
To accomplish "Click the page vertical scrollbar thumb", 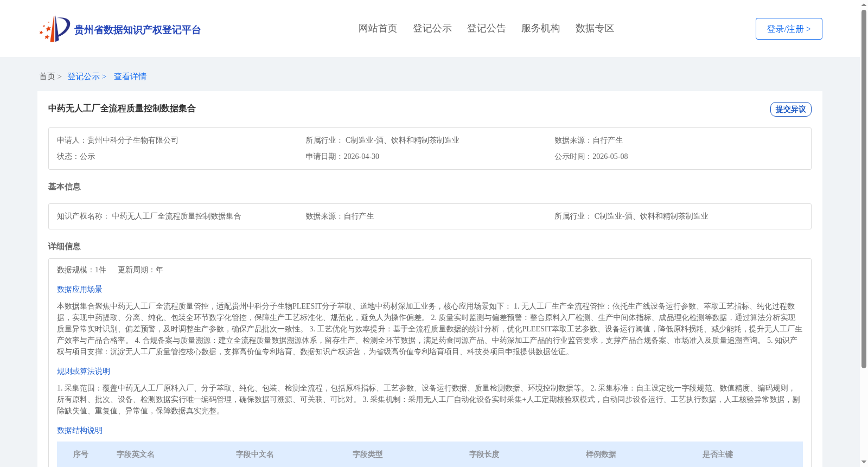I will pos(864,189).
